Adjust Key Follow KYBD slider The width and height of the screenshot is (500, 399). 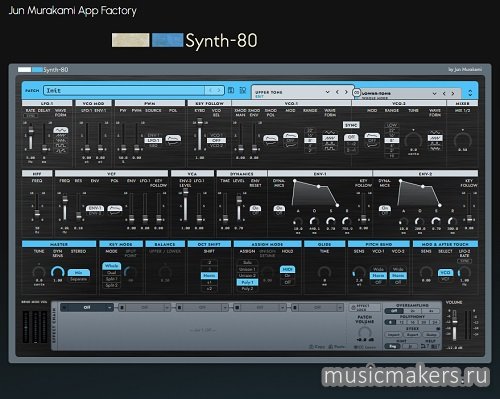200,135
